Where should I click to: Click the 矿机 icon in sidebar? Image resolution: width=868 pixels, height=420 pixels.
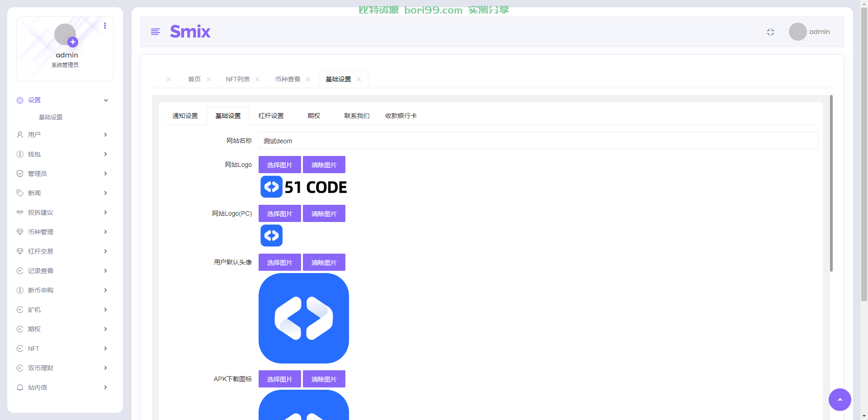pyautogui.click(x=20, y=310)
